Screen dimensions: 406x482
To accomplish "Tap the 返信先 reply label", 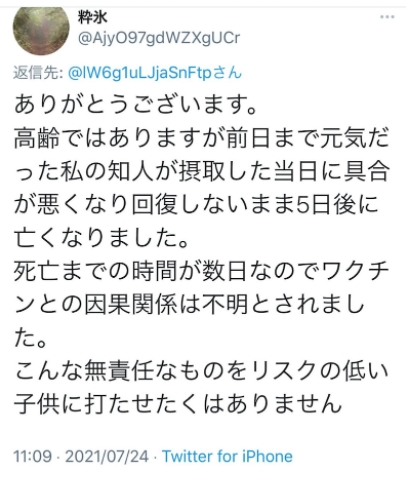I will pos(38,73).
